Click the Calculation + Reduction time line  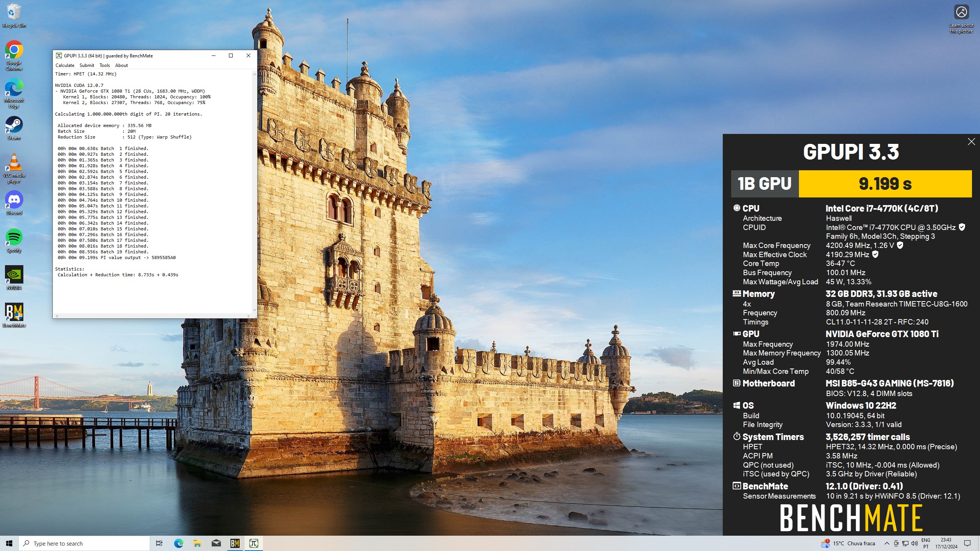pyautogui.click(x=118, y=275)
